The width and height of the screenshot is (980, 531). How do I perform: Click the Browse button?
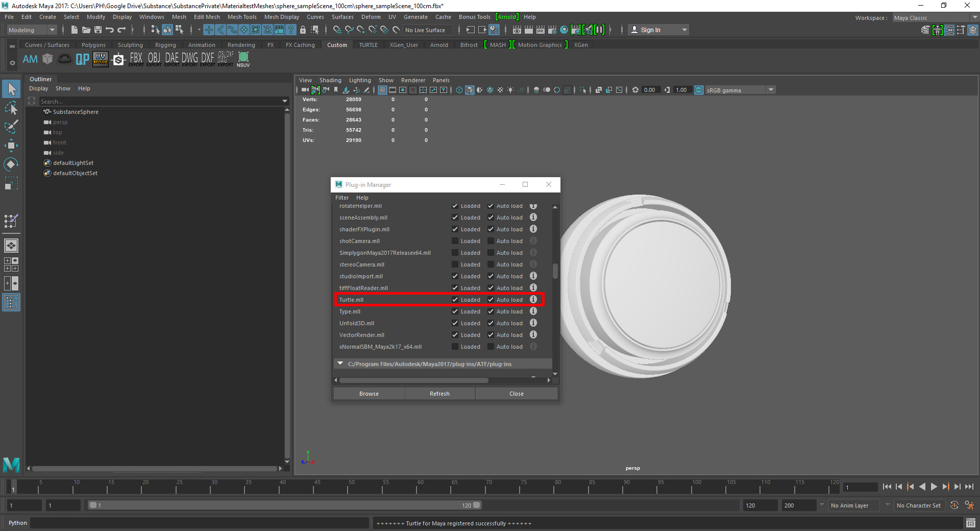tap(369, 394)
